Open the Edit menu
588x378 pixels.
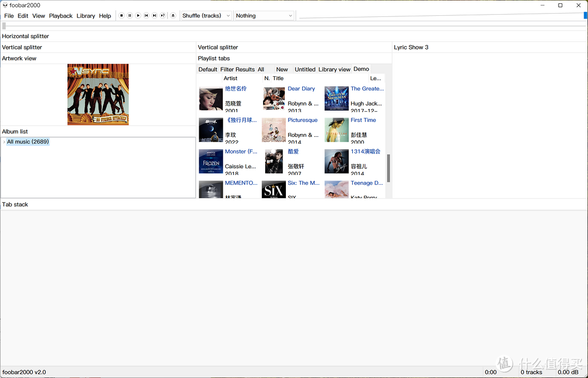[23, 16]
